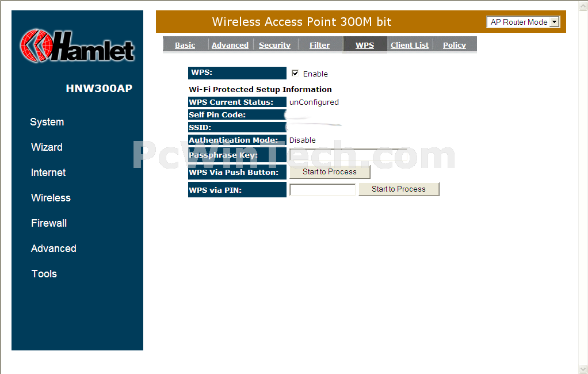Switch to the Basic tab

point(185,45)
